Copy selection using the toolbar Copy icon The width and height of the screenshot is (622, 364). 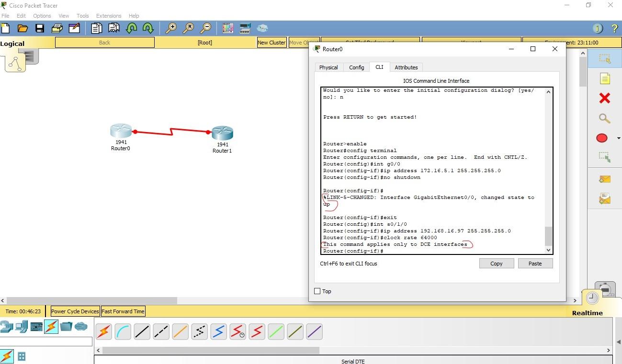[96, 28]
